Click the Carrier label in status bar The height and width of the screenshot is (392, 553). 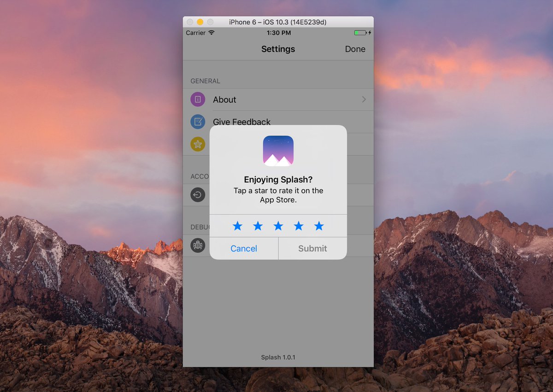tap(196, 33)
